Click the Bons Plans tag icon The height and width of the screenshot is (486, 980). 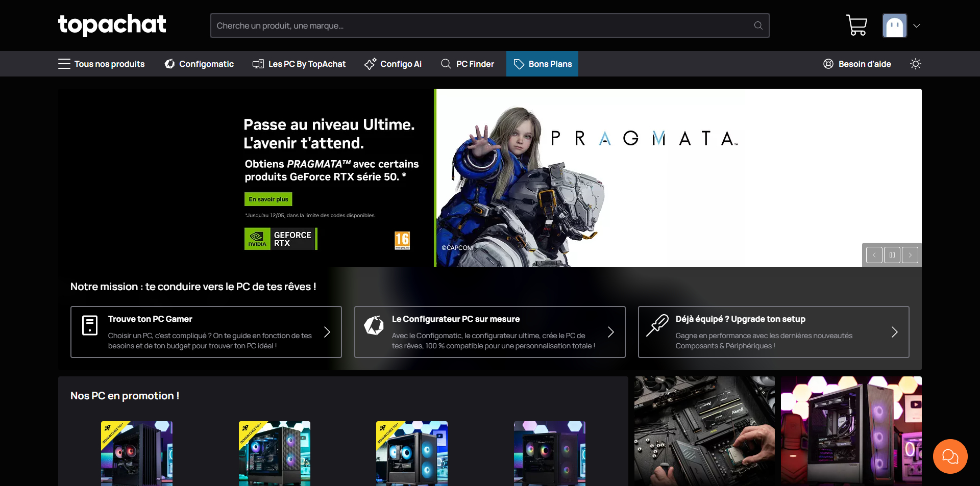[x=519, y=64]
